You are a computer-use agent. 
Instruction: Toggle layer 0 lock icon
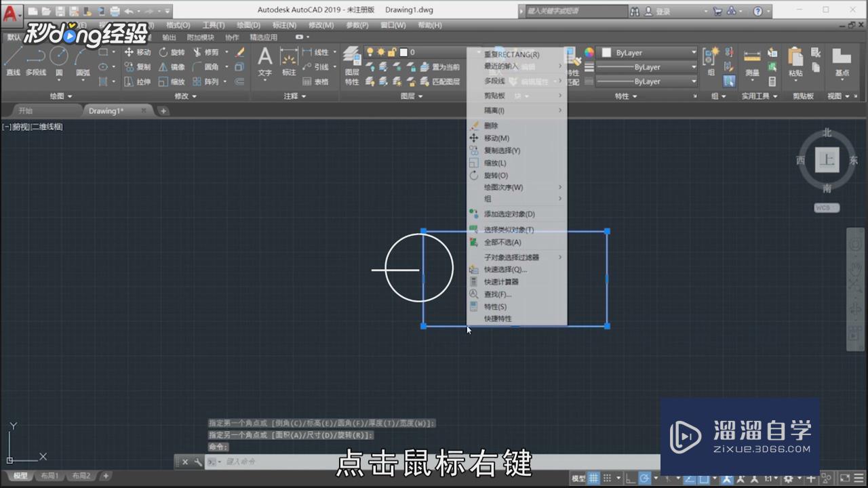(391, 52)
